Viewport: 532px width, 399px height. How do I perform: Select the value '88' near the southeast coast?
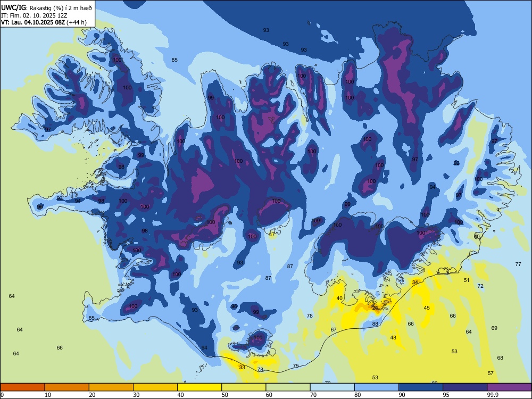click(x=375, y=323)
